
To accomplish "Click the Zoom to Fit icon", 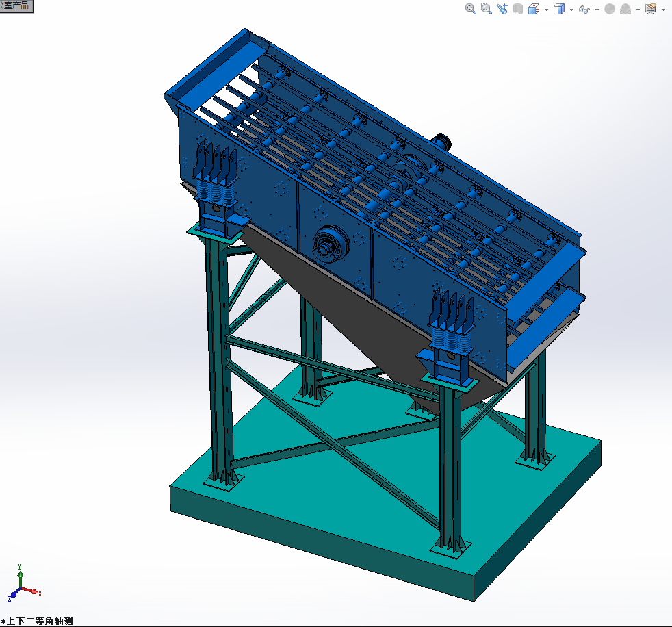I will [470, 9].
